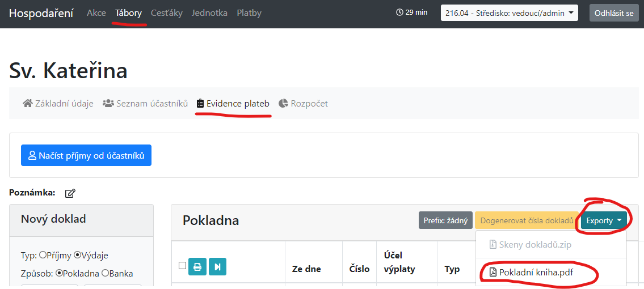Click the Ze dne column header
The height and width of the screenshot is (289, 644).
tap(306, 269)
